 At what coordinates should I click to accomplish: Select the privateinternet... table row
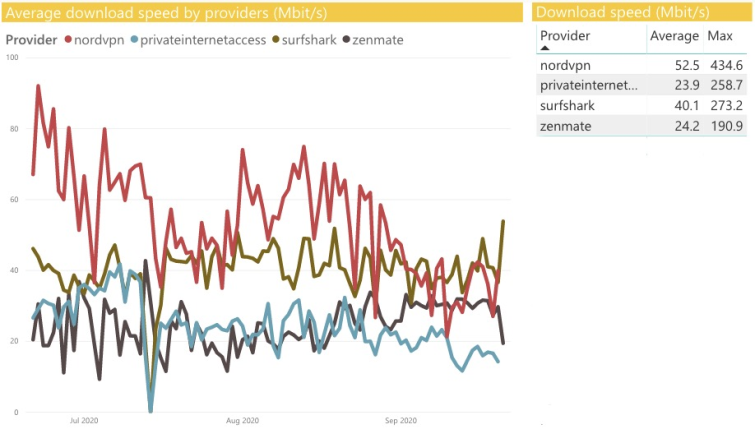(x=642, y=85)
